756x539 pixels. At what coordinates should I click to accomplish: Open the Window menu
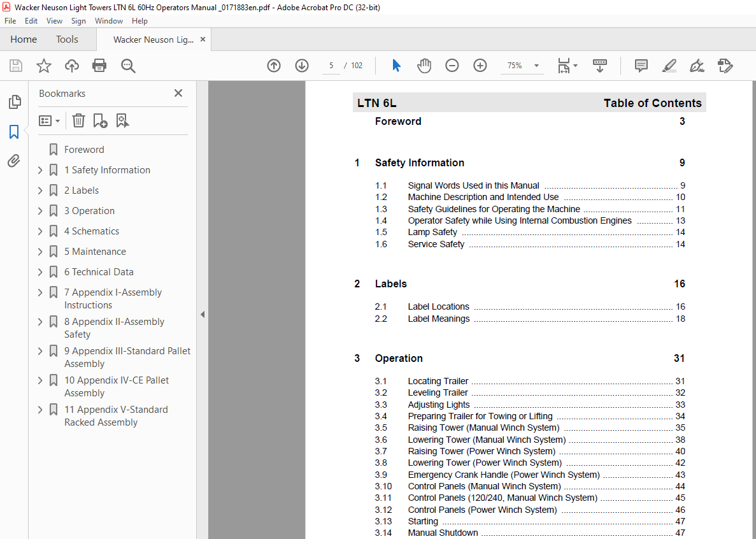click(x=108, y=21)
